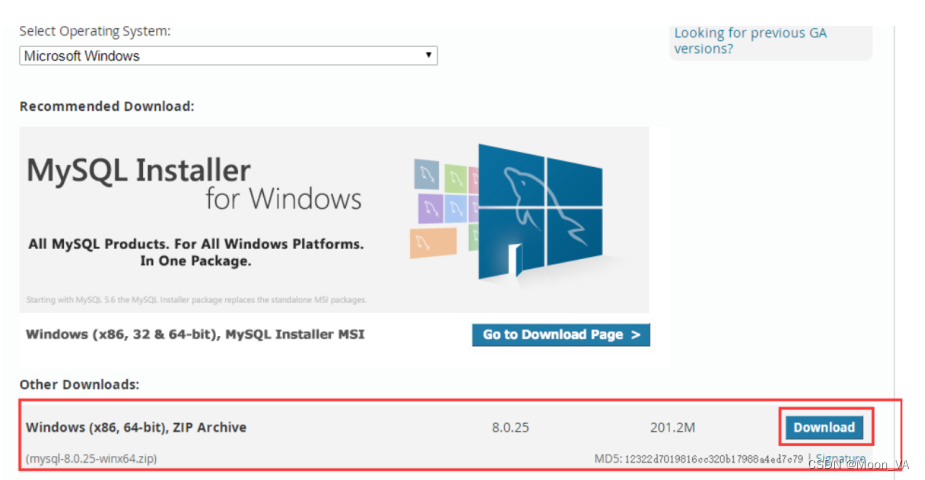The width and height of the screenshot is (925, 480).
Task: Click the Signature link
Action: tap(840, 458)
